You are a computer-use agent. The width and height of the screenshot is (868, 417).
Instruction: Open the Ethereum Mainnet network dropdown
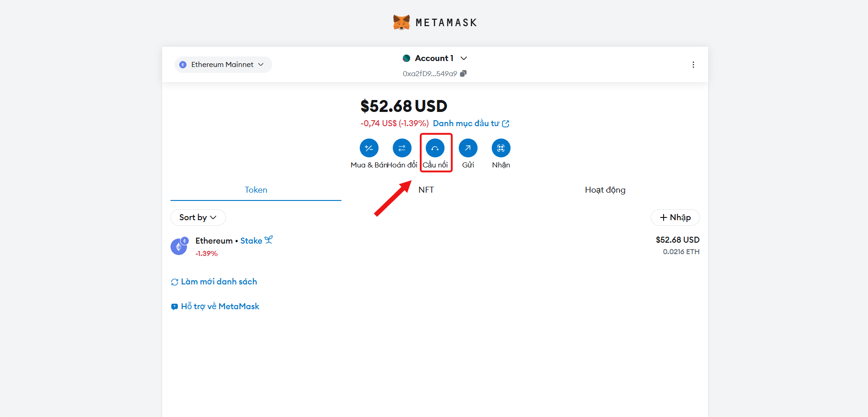pos(223,65)
